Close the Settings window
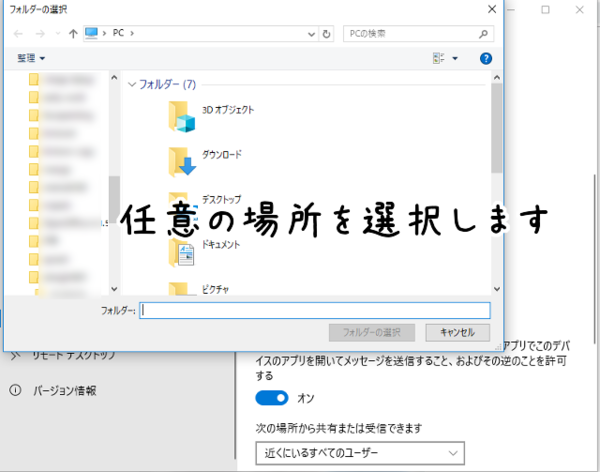 pyautogui.click(x=580, y=10)
